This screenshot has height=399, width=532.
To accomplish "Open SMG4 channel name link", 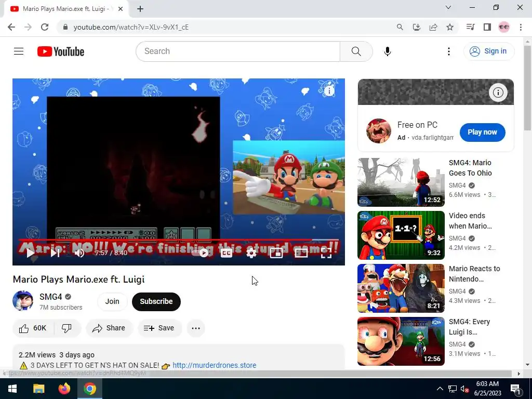I will coord(51,297).
